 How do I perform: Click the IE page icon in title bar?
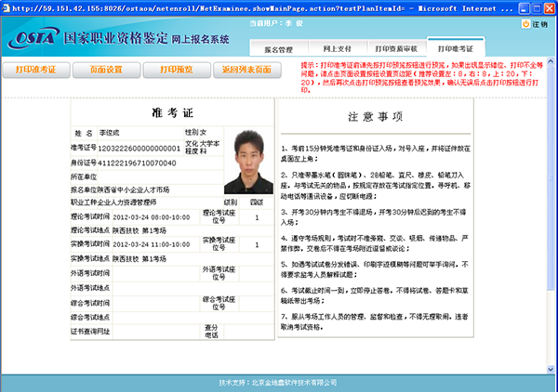[7, 7]
